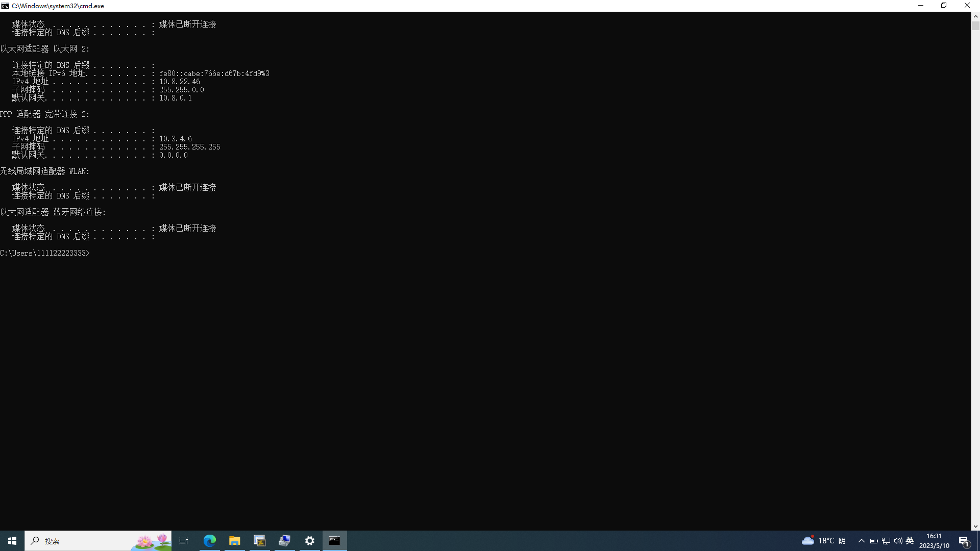Open File Explorer from the taskbar
Viewport: 980px width, 551px height.
[235, 541]
